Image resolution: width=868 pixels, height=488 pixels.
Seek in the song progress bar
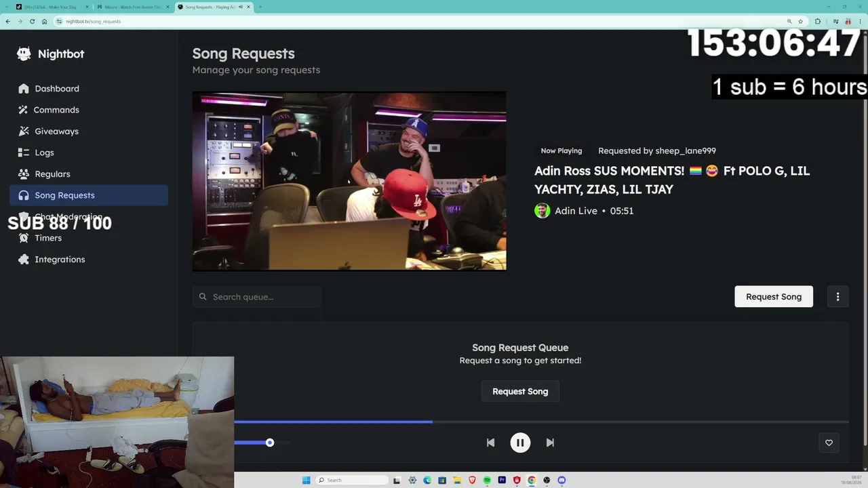coord(541,422)
